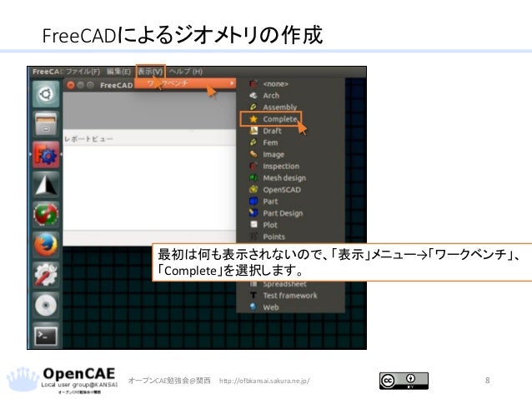The height and width of the screenshot is (399, 532).
Task: Click the Part Design icon
Action: (x=253, y=213)
